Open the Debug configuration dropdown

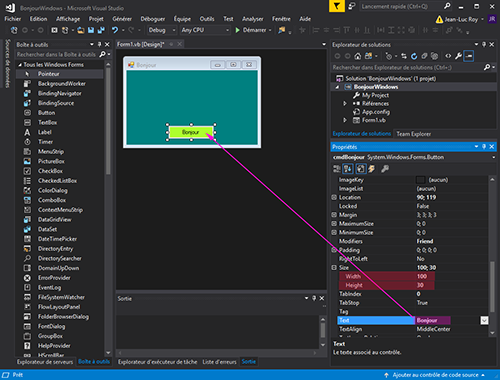[x=162, y=30]
